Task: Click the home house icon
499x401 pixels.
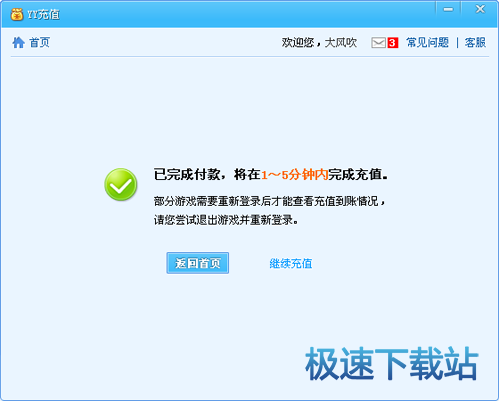Action: 18,43
